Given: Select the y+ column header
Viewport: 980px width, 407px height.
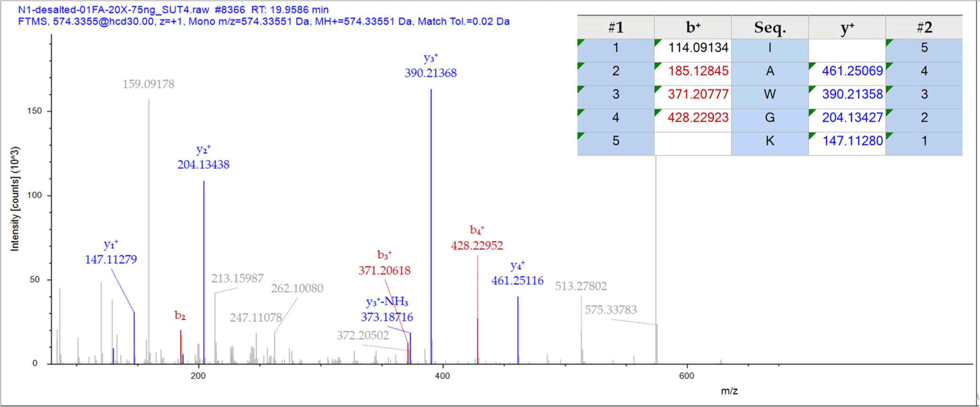Looking at the screenshot, I should click(x=847, y=27).
